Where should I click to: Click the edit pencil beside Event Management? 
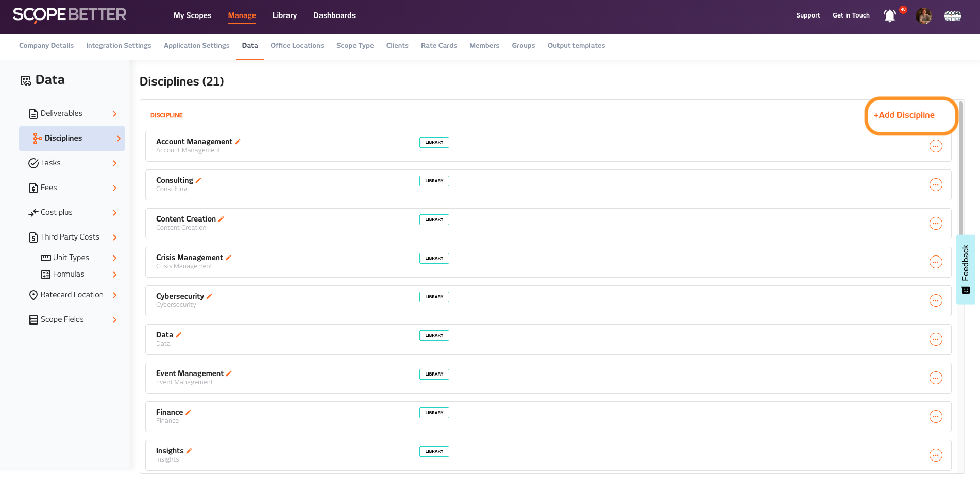tap(229, 373)
